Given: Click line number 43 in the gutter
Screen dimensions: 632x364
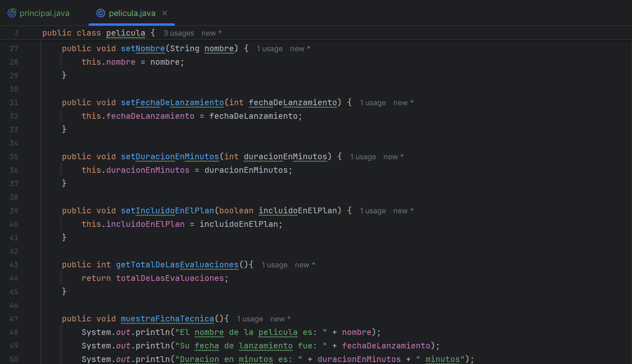Looking at the screenshot, I should click(x=14, y=265).
